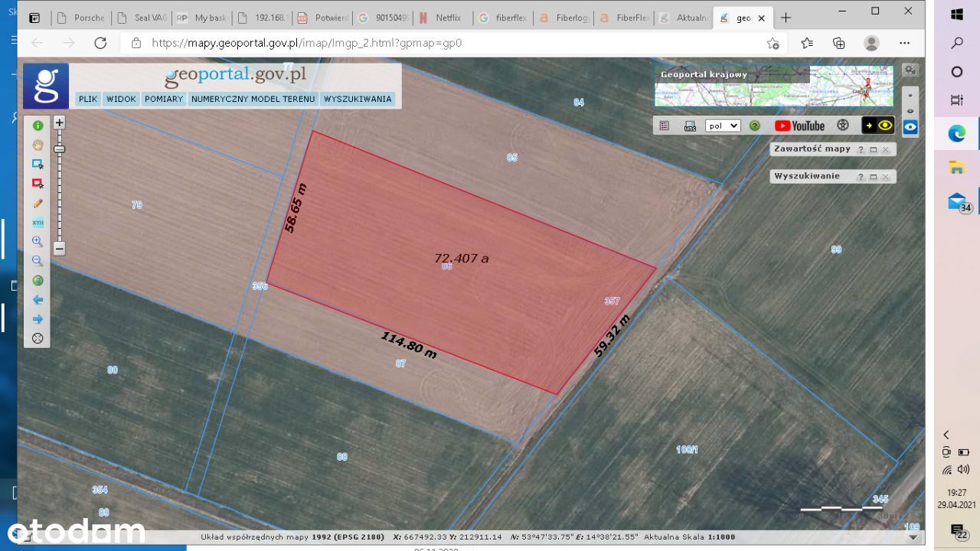Screen dimensions: 980x551
Task: Open the Edge tab actions menu
Action: (x=34, y=18)
